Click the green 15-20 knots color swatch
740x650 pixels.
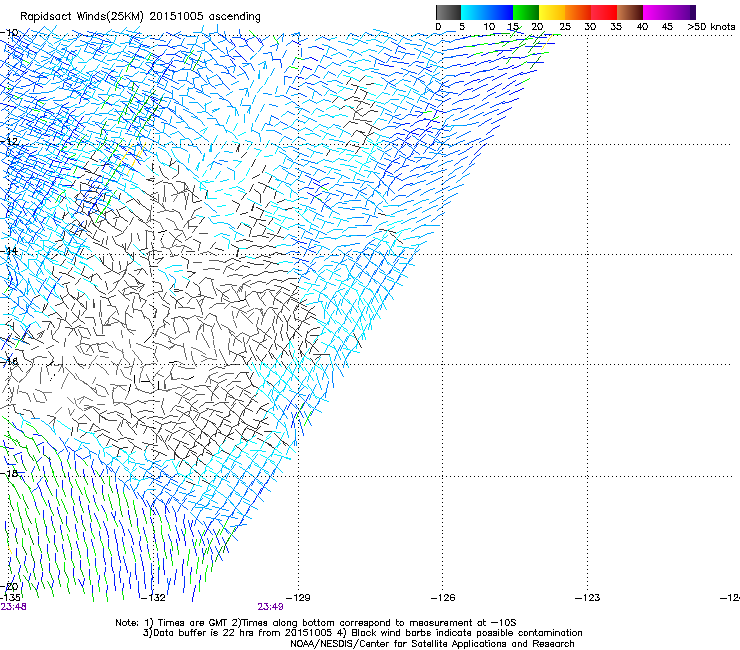526,12
